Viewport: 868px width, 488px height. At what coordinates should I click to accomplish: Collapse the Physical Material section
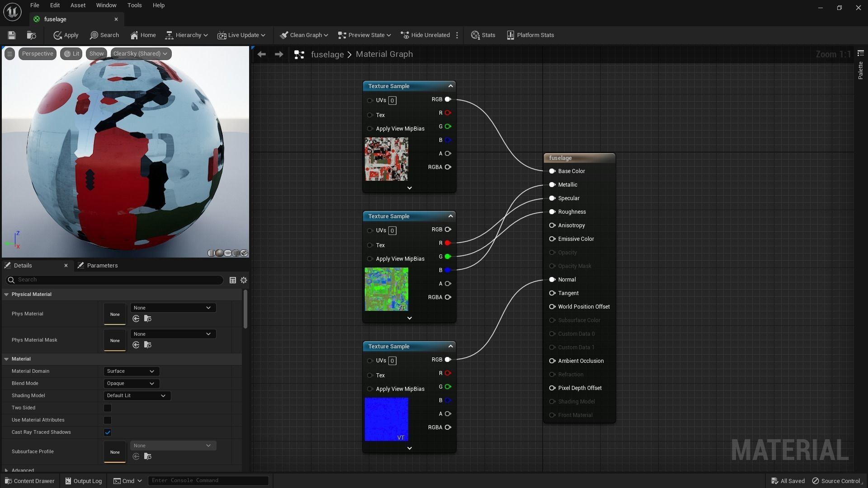(x=7, y=295)
